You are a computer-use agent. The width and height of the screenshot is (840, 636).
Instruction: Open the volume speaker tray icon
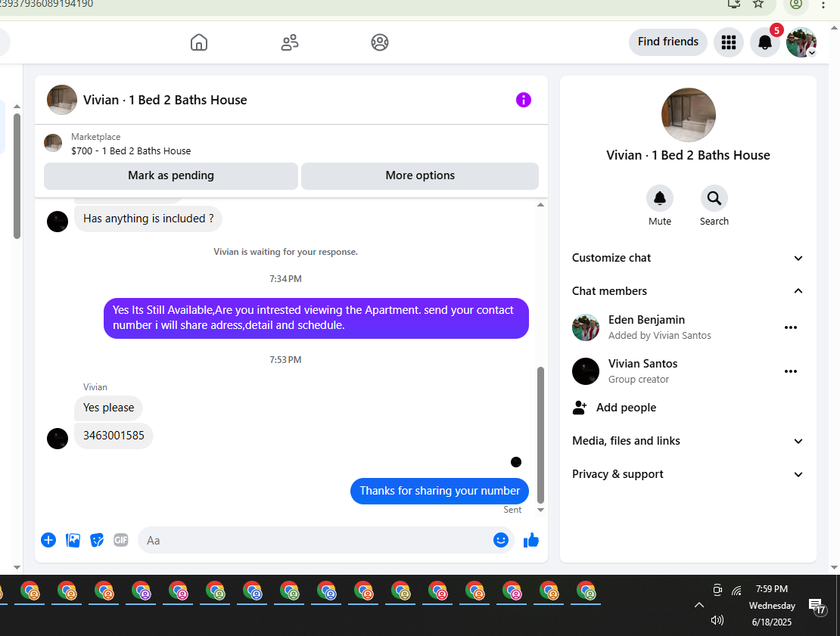click(x=717, y=620)
